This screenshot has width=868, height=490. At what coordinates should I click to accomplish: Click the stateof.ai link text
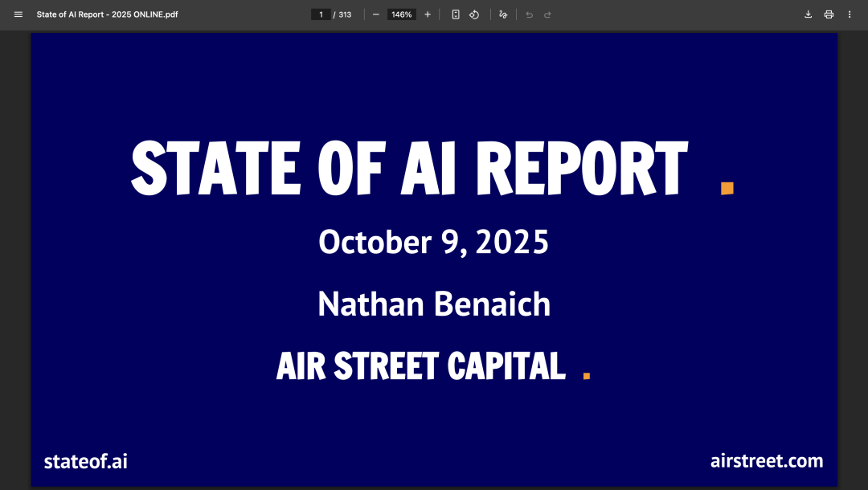[x=86, y=461]
